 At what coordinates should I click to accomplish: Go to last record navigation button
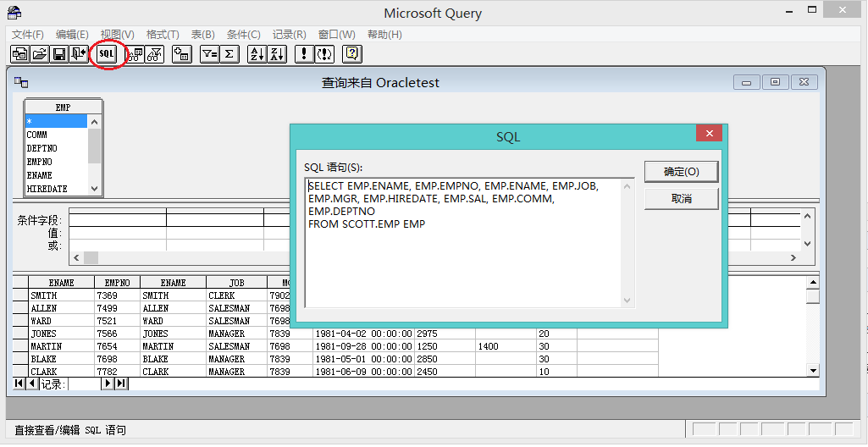(121, 384)
